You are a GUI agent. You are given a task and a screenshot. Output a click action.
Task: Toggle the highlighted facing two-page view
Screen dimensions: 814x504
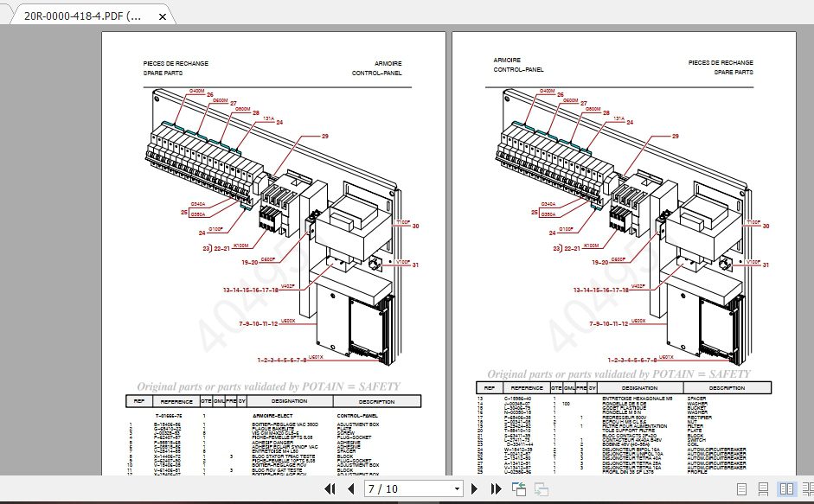pyautogui.click(x=785, y=489)
